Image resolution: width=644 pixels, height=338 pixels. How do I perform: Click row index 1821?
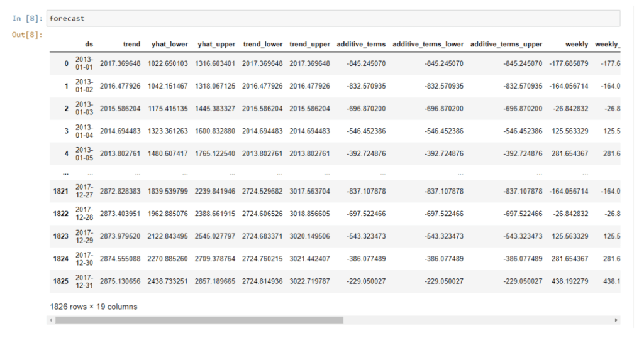(61, 191)
